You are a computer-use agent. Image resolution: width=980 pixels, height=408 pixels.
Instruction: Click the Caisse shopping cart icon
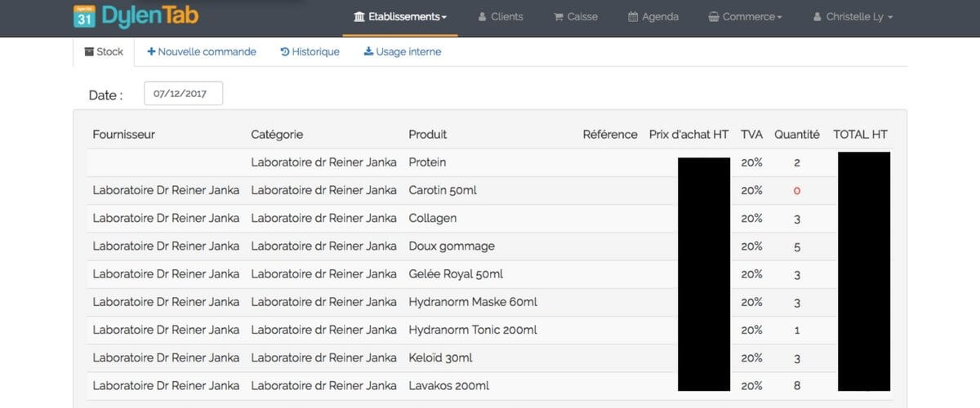pos(559,16)
